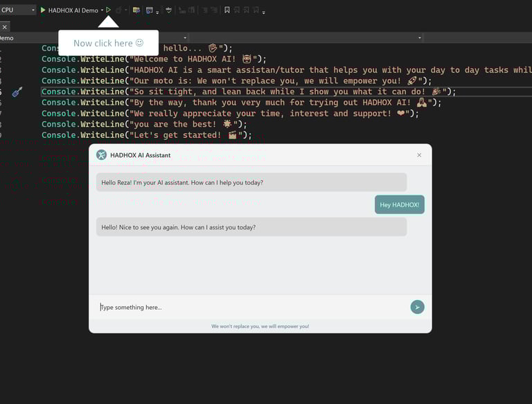The width and height of the screenshot is (532, 404).
Task: Expand the right navigation bar dropdown arrow
Action: coord(420,37)
